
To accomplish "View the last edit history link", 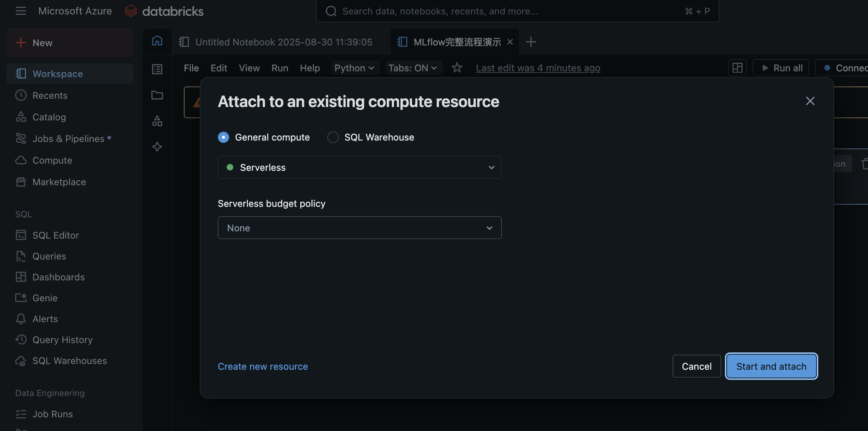I will coord(538,68).
